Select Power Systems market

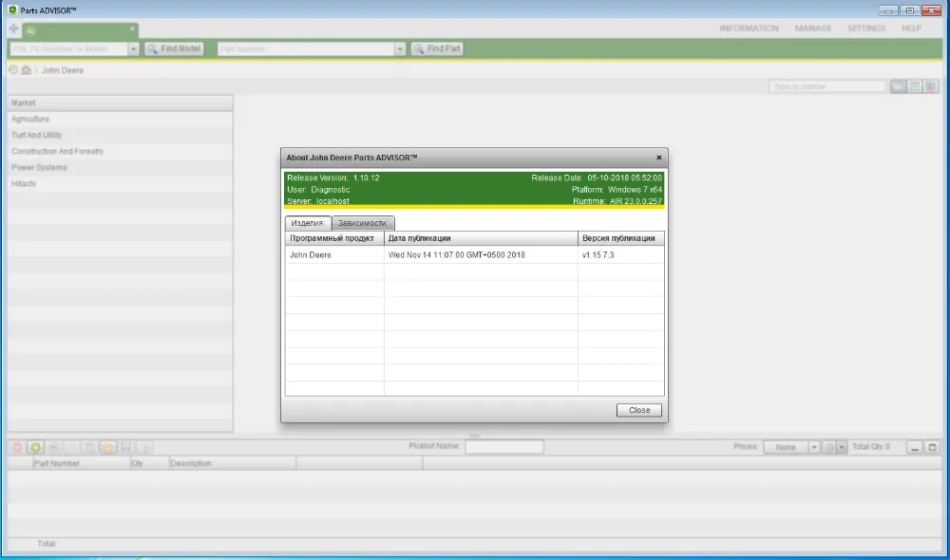coord(120,167)
